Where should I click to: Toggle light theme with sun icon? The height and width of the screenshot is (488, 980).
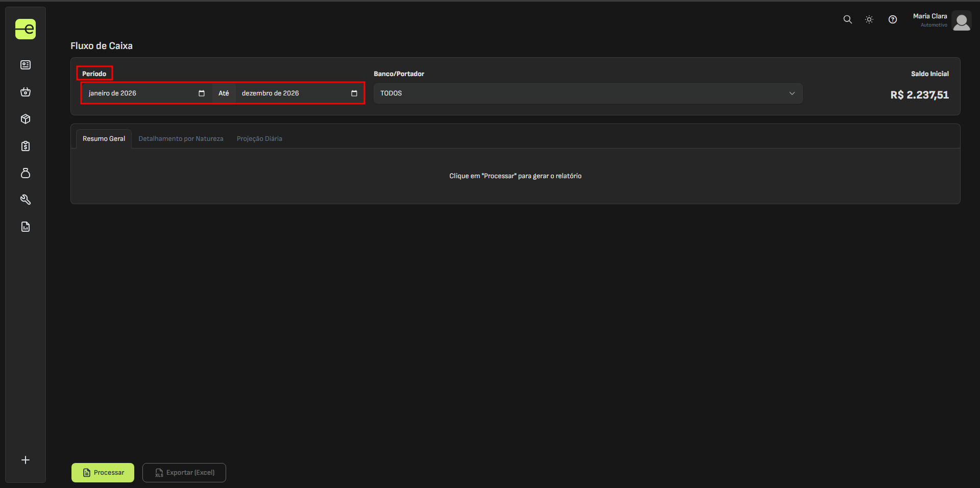[x=869, y=19]
